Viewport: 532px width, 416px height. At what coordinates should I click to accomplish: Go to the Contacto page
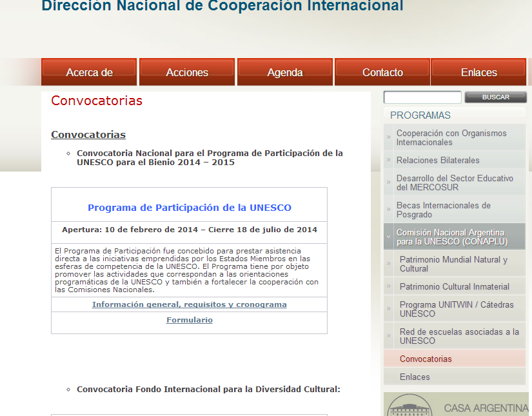[x=382, y=72]
